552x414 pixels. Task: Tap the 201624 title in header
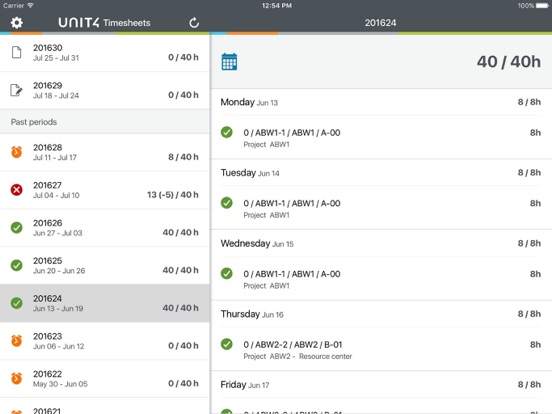(x=381, y=23)
